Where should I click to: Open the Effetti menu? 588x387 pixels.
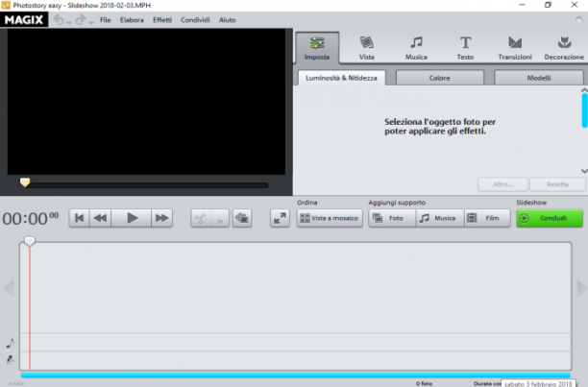point(162,20)
